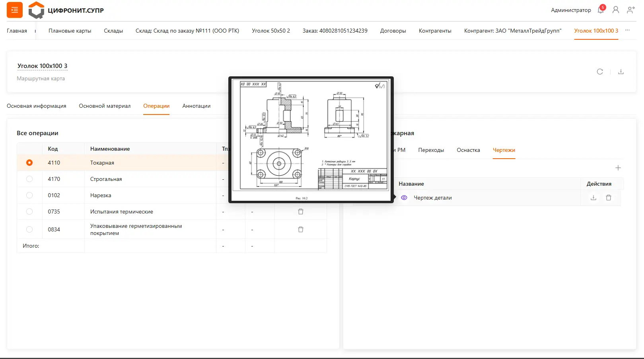The image size is (644, 359).
Task: Go to the Контрагенты navigation tab
Action: tap(435, 31)
